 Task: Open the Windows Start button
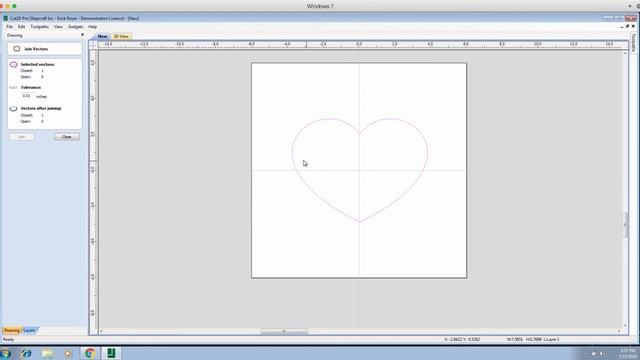pyautogui.click(x=6, y=353)
